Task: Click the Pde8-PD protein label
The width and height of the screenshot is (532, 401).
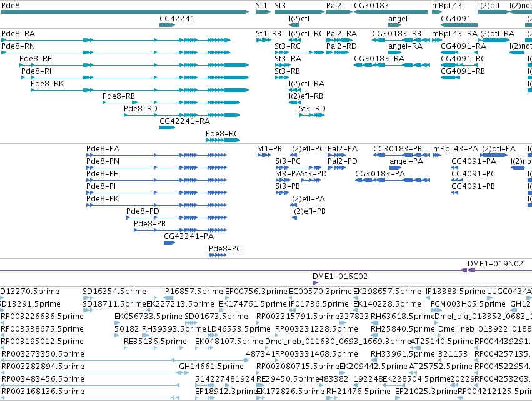Action: tap(143, 211)
